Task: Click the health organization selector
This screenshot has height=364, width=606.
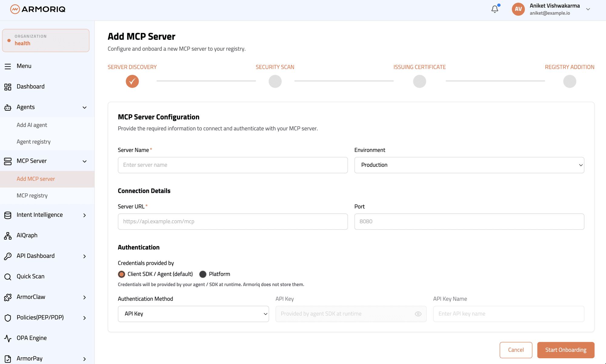Action: coord(46,40)
